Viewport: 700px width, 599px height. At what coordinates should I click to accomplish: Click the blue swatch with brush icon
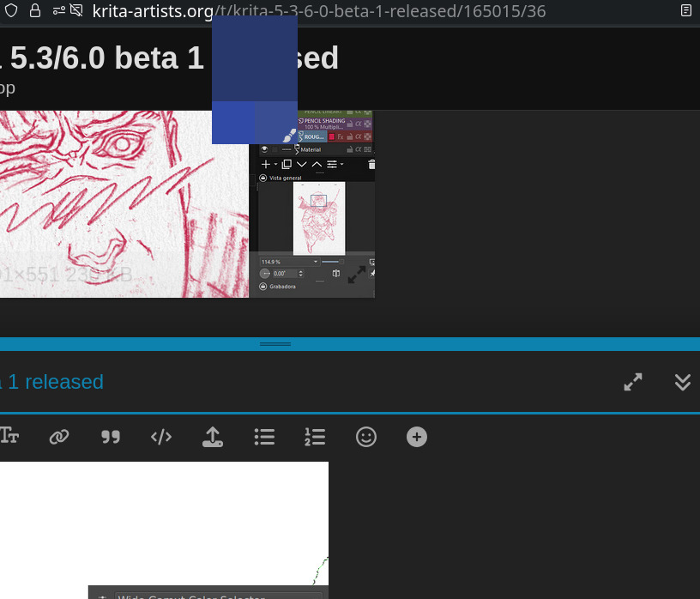276,123
